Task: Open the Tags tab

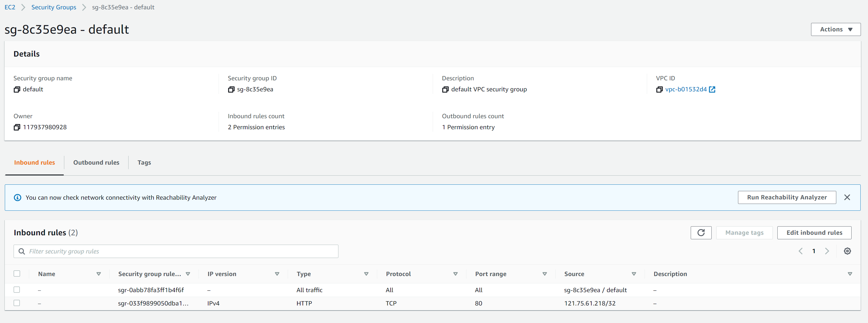Action: pos(144,163)
